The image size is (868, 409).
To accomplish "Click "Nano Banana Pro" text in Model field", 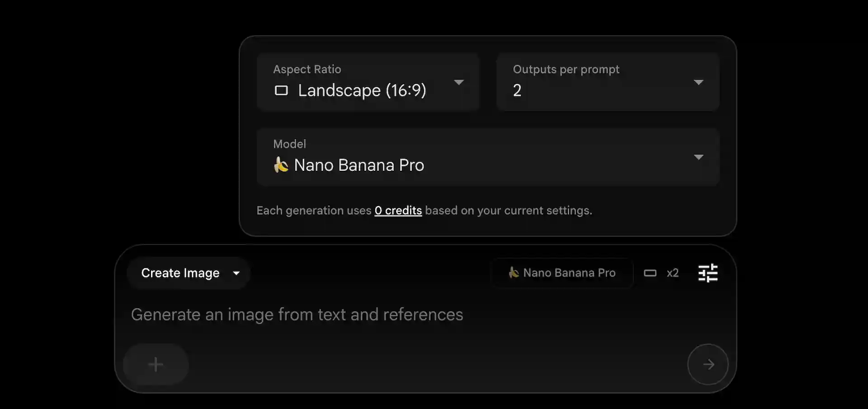I will tap(359, 165).
